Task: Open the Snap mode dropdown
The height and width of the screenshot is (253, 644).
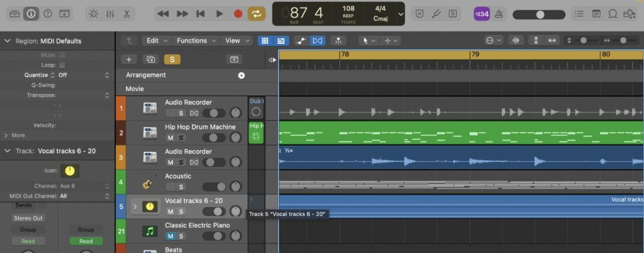Action: (493, 41)
